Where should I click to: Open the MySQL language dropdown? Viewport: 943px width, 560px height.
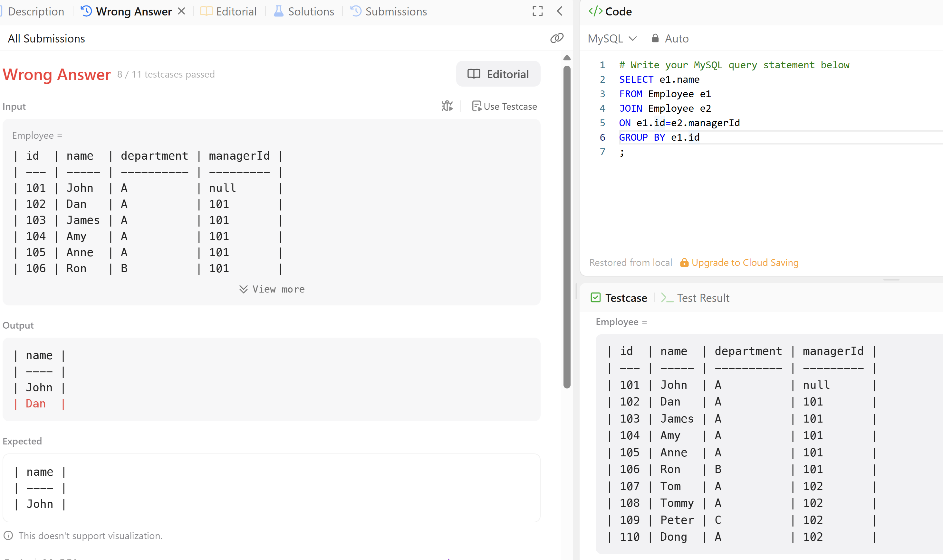coord(612,39)
